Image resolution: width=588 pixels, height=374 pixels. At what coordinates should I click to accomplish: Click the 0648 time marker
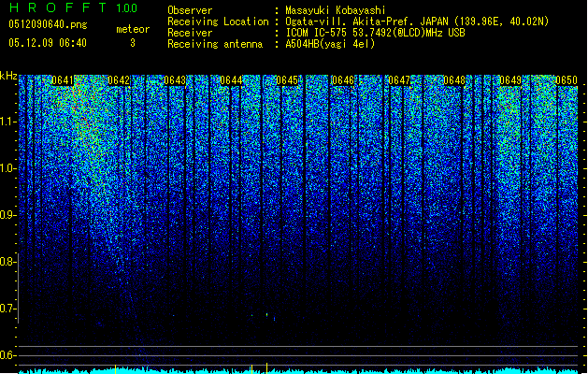click(454, 80)
